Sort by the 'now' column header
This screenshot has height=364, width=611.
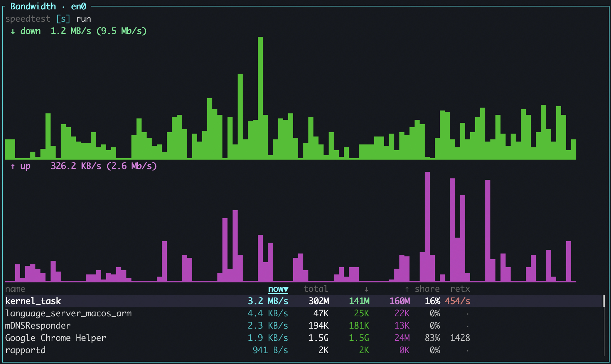(x=278, y=289)
